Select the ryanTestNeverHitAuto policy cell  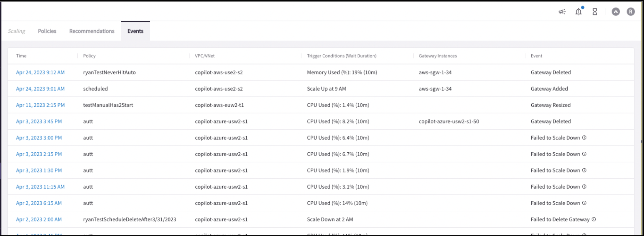point(109,72)
